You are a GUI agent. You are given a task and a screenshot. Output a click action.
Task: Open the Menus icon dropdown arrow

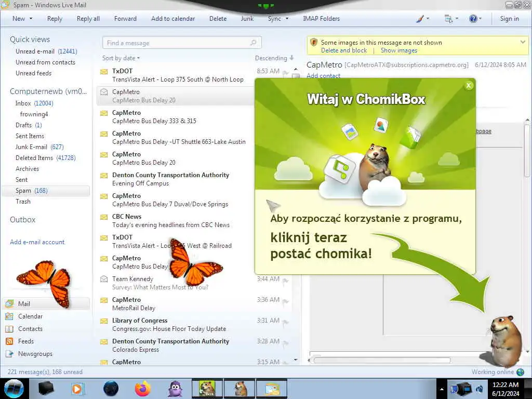457,19
